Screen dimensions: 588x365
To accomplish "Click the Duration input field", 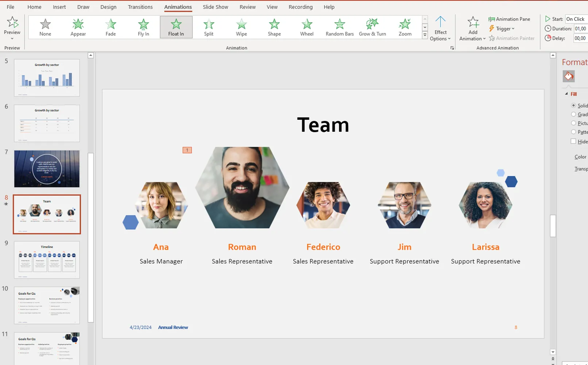I will (581, 28).
